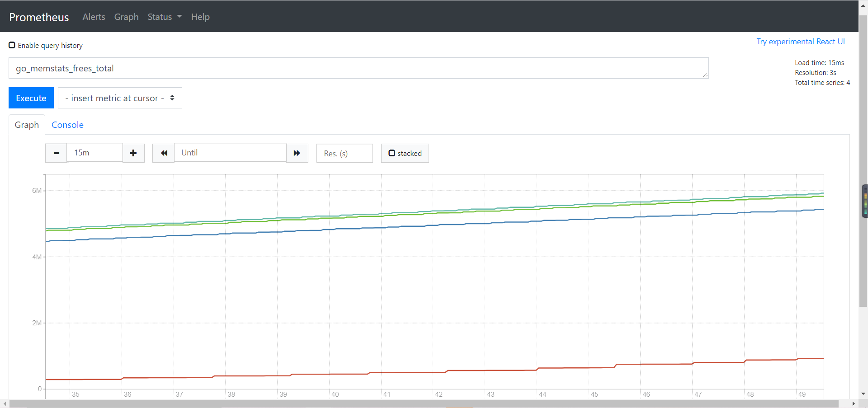Viewport: 868px width, 408px height.
Task: Enable query history
Action: pos(12,45)
